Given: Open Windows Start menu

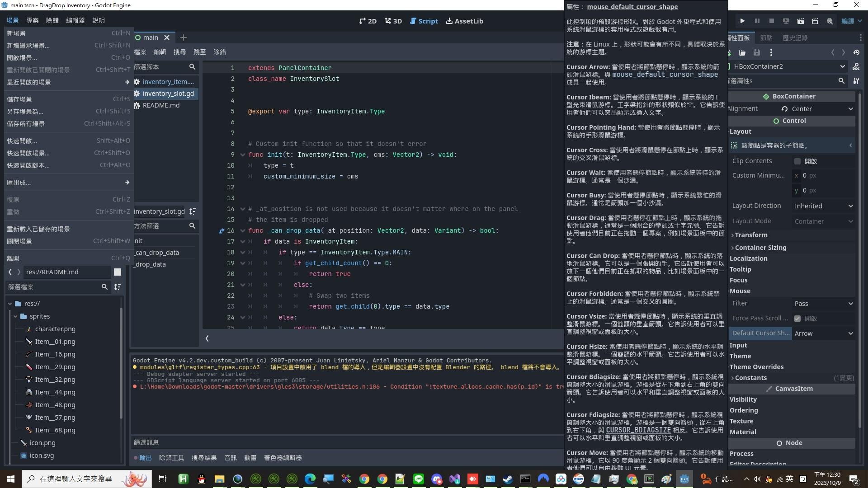Looking at the screenshot, I should point(11,479).
